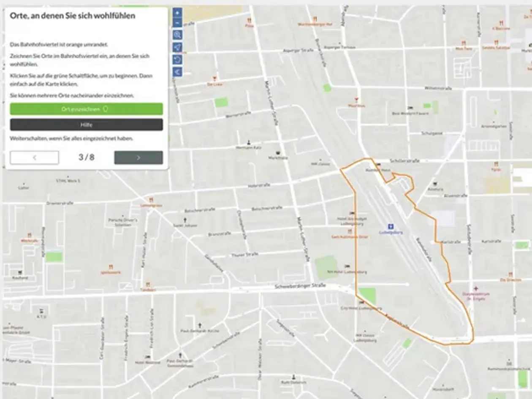Image resolution: width=532 pixels, height=399 pixels.
Task: Select the Saint Johann church marker
Action: pyautogui.click(x=185, y=220)
